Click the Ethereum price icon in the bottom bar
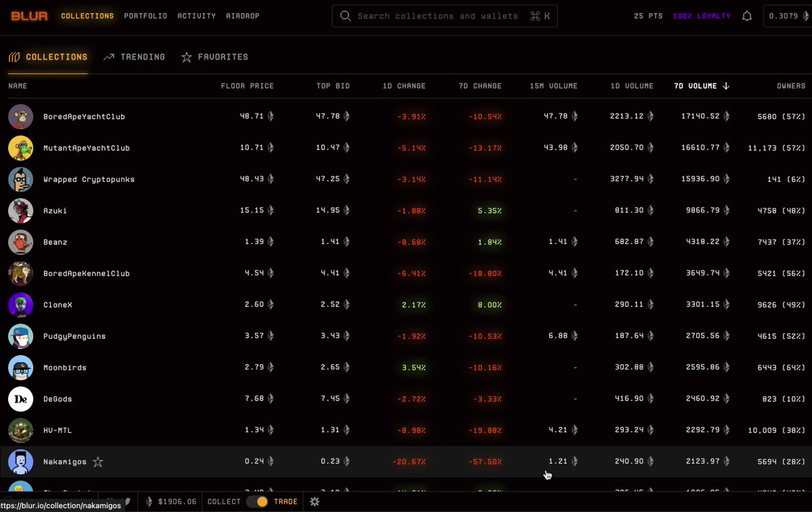 pyautogui.click(x=150, y=501)
